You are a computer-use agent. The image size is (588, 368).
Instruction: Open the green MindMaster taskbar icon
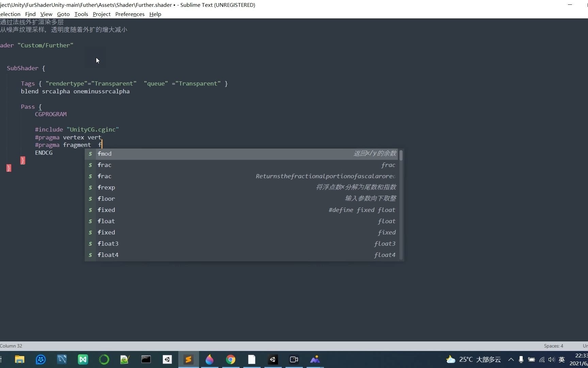pos(83,359)
